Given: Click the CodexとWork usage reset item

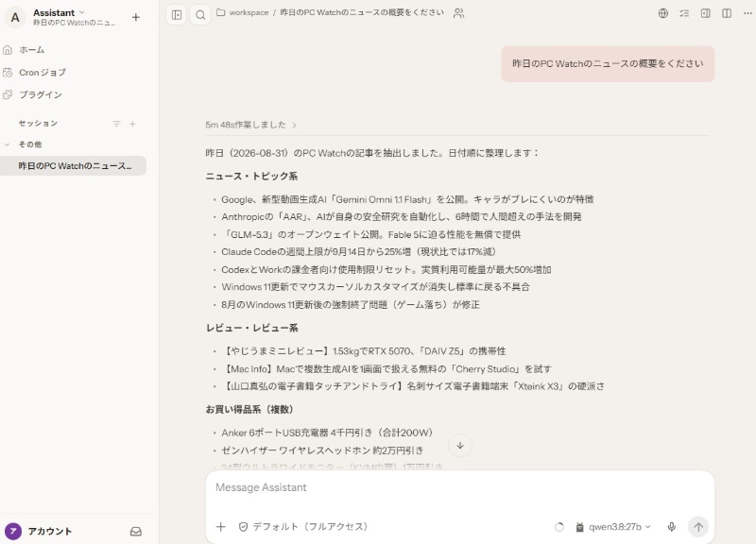Looking at the screenshot, I should (387, 270).
